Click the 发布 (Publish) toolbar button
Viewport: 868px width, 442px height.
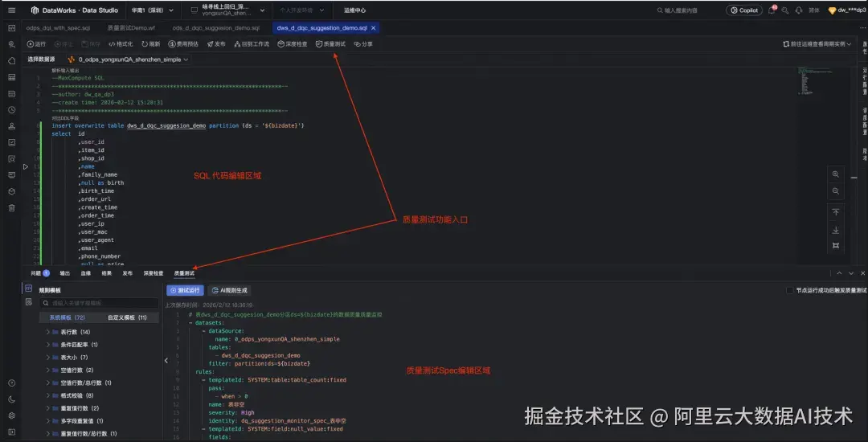point(216,43)
